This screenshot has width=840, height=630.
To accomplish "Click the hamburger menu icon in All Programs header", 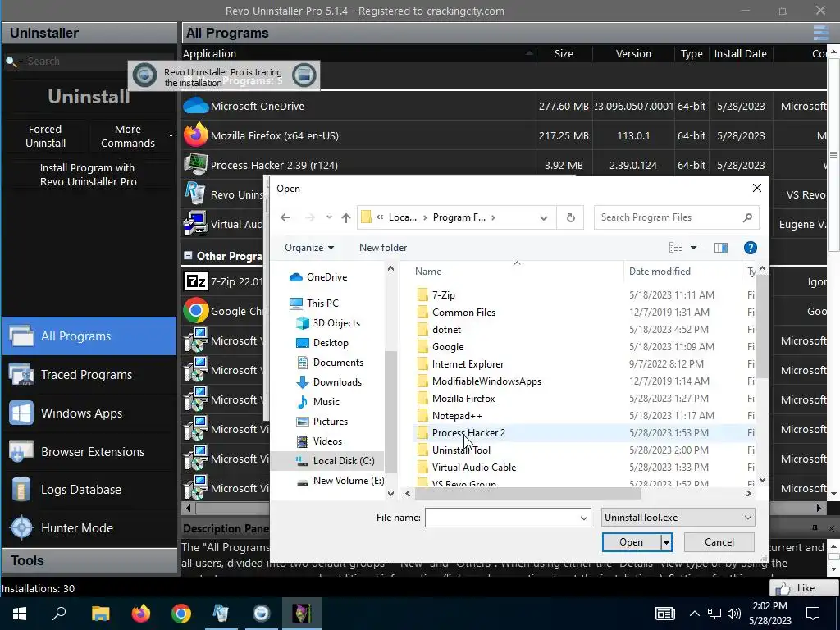I will click(820, 33).
